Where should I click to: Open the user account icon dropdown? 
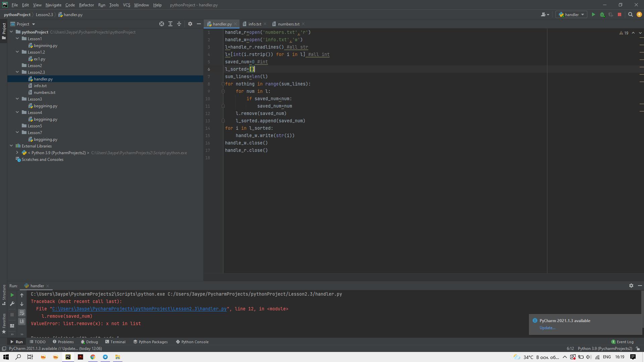[545, 15]
